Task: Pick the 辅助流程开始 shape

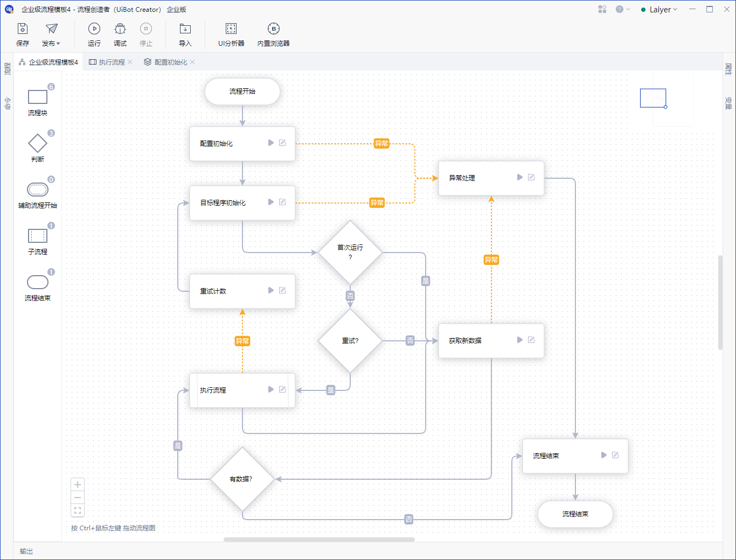Action: click(x=38, y=190)
